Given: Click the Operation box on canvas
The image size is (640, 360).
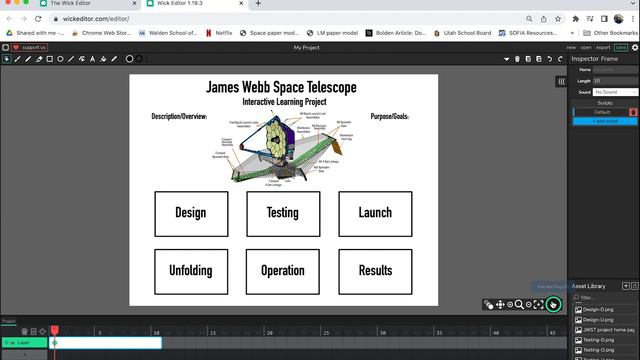Looking at the screenshot, I should [283, 272].
